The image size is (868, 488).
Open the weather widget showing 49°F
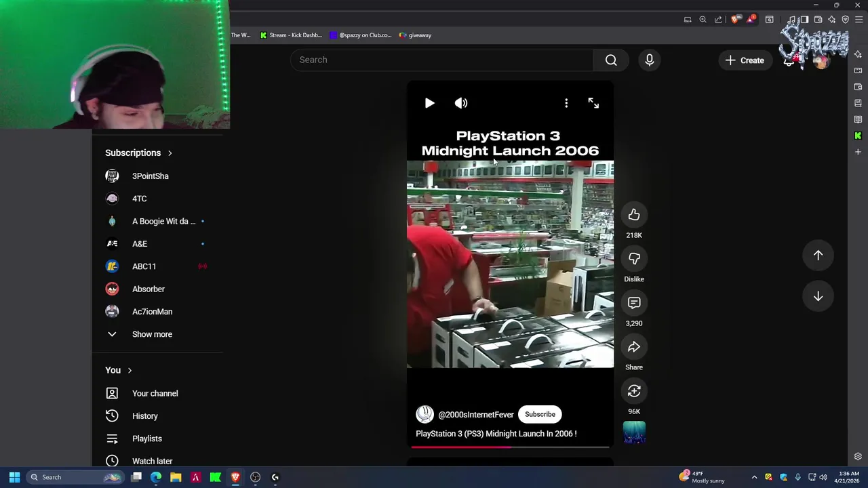703,477
